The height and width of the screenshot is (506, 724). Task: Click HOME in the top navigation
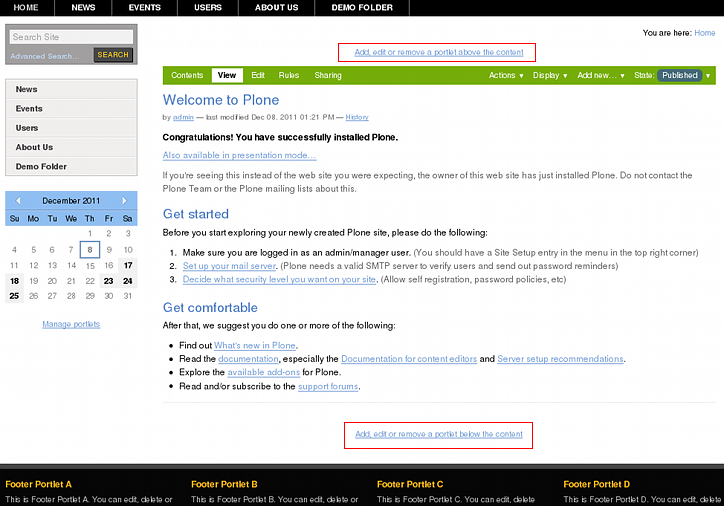tap(26, 8)
